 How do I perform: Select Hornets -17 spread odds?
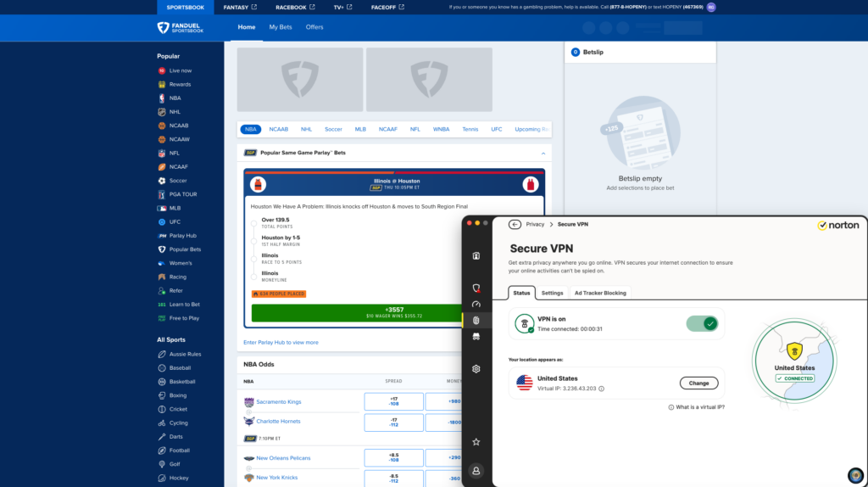[393, 423]
